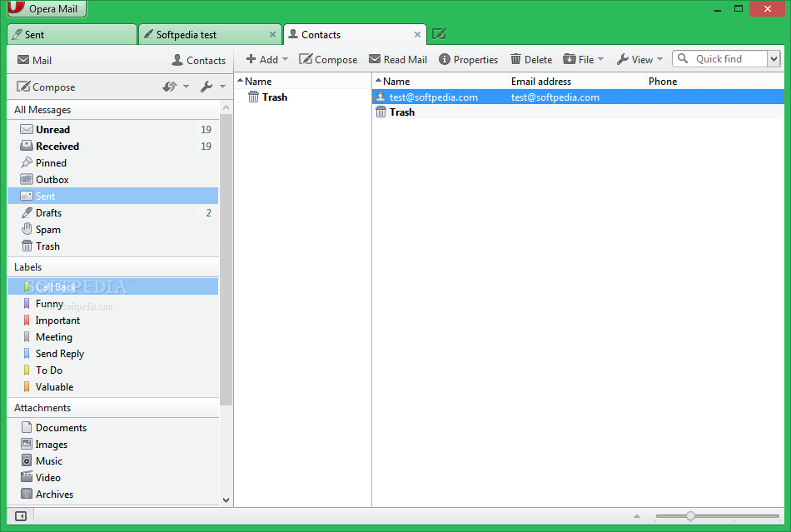Viewport: 791px width, 532px height.
Task: Open contact Properties
Action: coord(468,59)
